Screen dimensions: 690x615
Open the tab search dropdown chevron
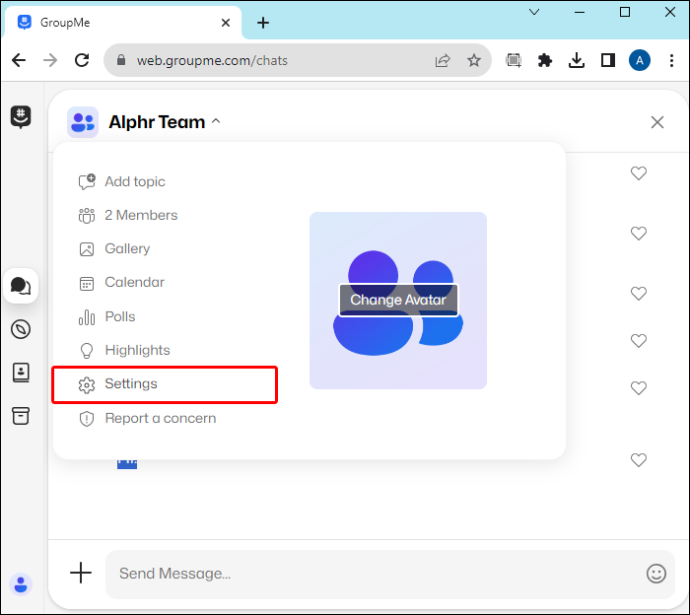534,12
